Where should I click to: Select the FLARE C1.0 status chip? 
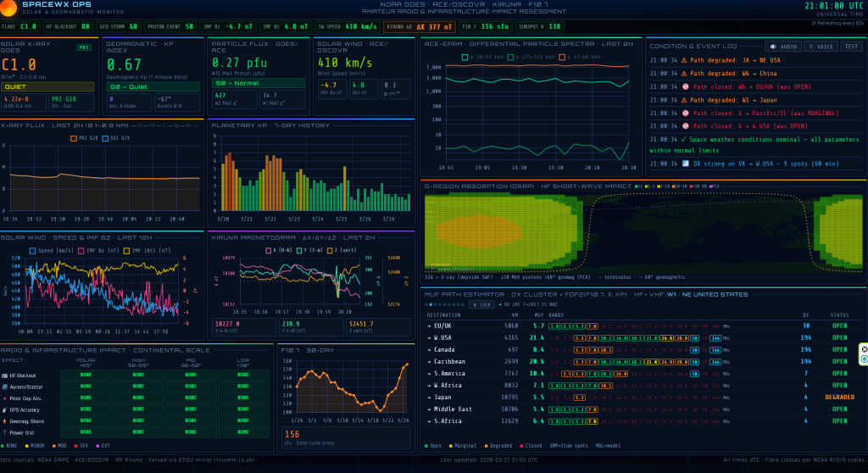22,27
